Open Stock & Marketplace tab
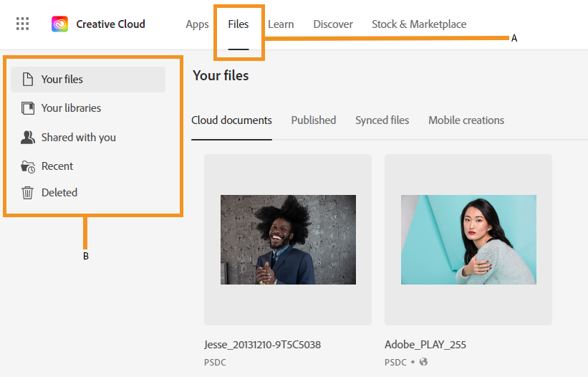 pyautogui.click(x=419, y=24)
